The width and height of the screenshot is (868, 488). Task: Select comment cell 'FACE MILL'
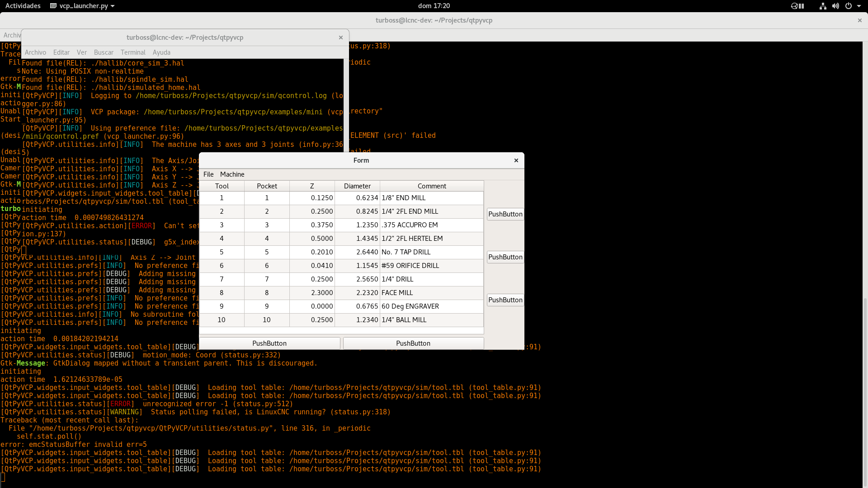click(x=432, y=293)
